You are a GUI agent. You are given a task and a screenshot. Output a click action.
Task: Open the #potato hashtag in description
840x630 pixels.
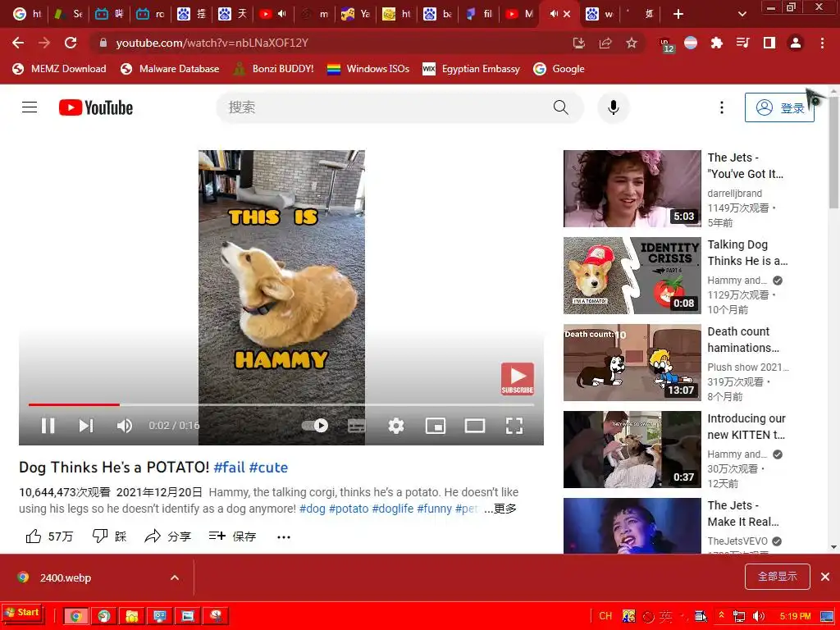pos(349,509)
